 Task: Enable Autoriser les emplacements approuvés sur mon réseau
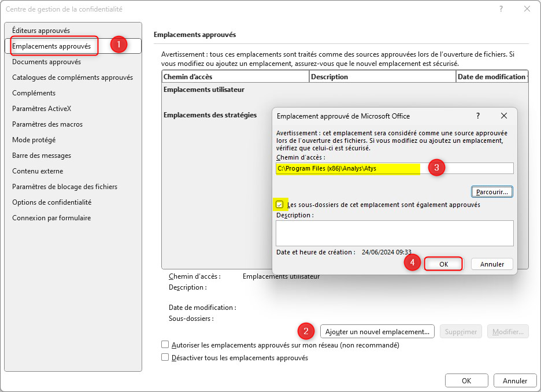(165, 345)
